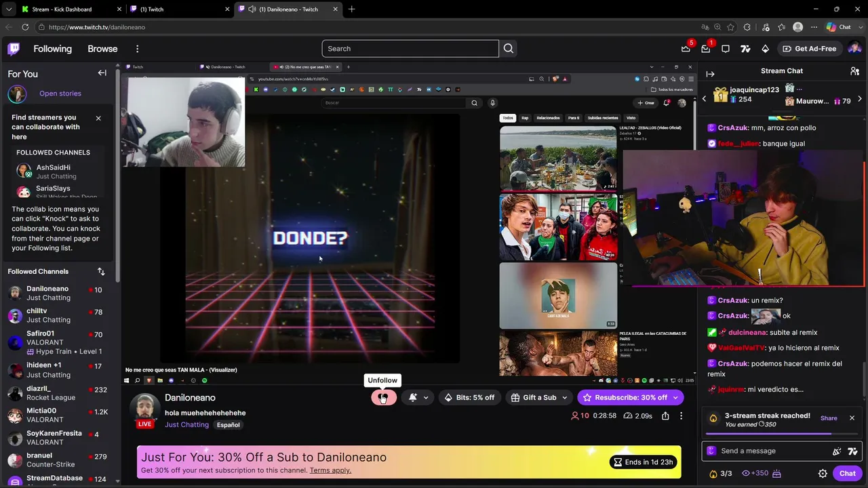Click the rewards gift box icon in the chat footer

777,474
